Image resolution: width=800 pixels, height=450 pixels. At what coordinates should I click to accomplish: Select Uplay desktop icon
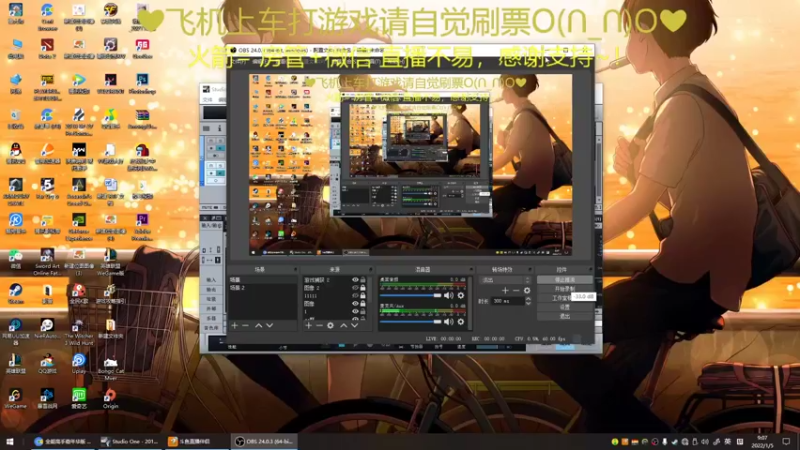tap(79, 364)
